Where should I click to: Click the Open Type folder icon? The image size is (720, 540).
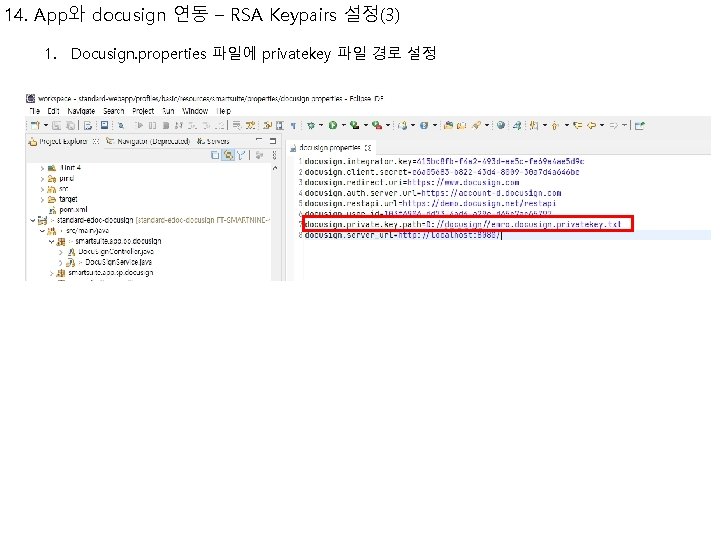(x=449, y=125)
